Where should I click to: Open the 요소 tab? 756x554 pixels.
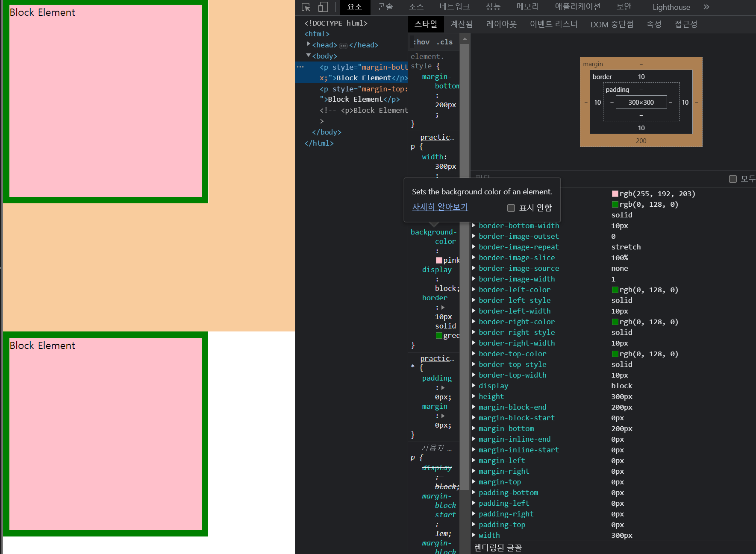(x=355, y=7)
